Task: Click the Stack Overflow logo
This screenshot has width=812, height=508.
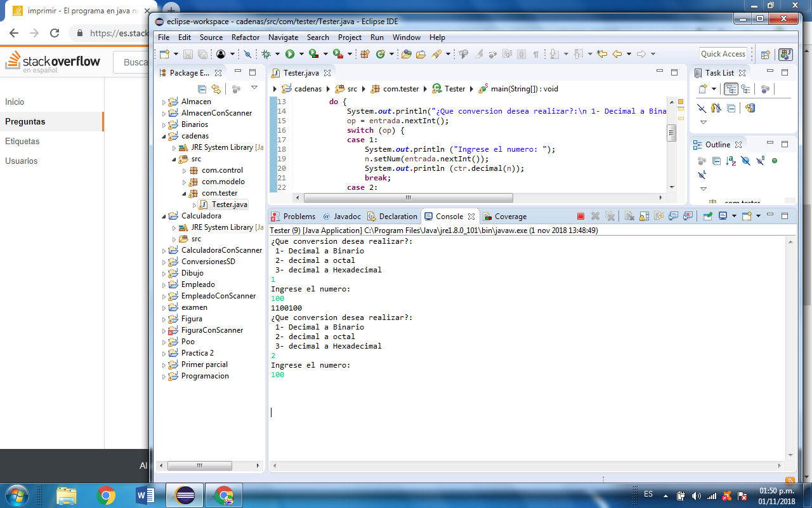Action: [53, 62]
